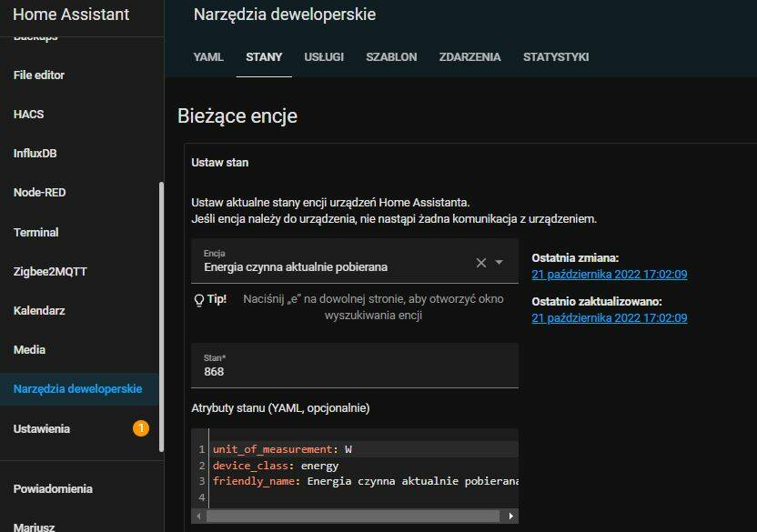Click the device_class: energy line
Viewport: 757px width, 532px height.
(x=276, y=466)
